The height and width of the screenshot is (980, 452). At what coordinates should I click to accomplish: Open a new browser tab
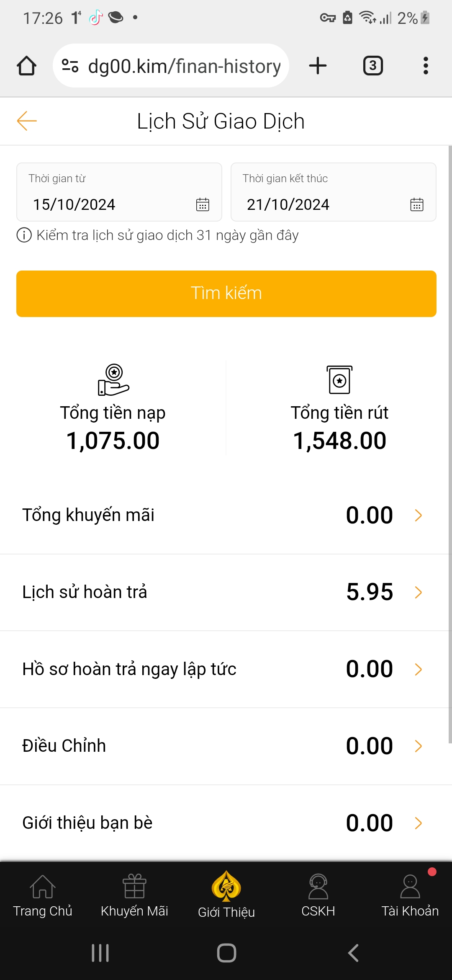[x=318, y=66]
